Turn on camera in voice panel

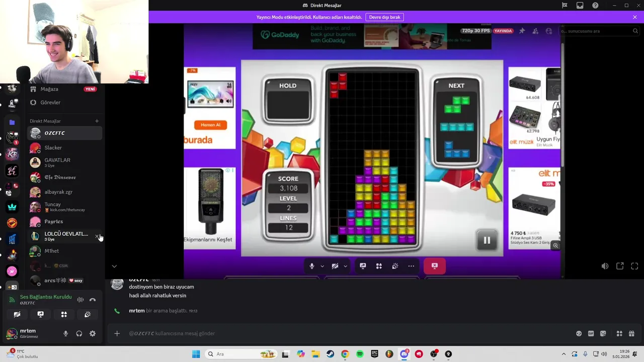tap(17, 314)
